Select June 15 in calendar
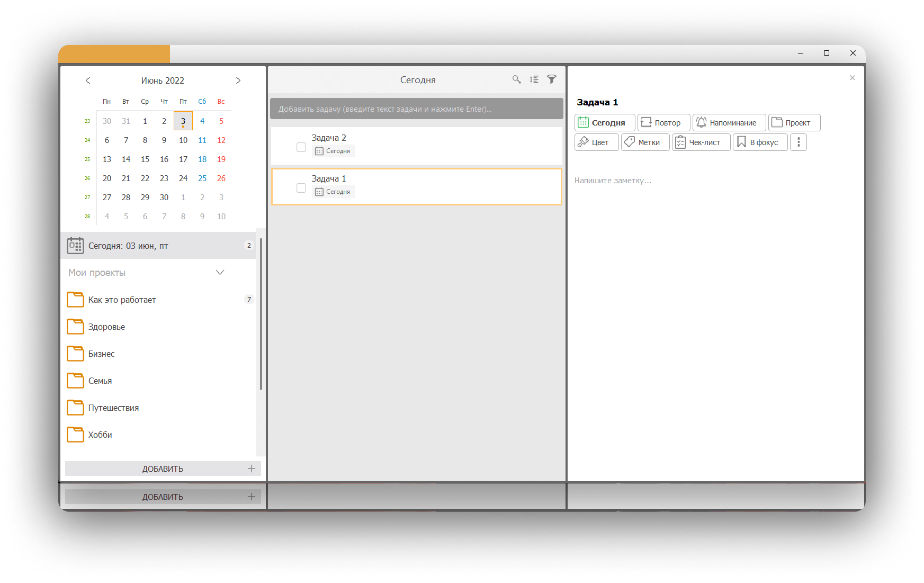The height and width of the screenshot is (583, 924). (x=145, y=159)
